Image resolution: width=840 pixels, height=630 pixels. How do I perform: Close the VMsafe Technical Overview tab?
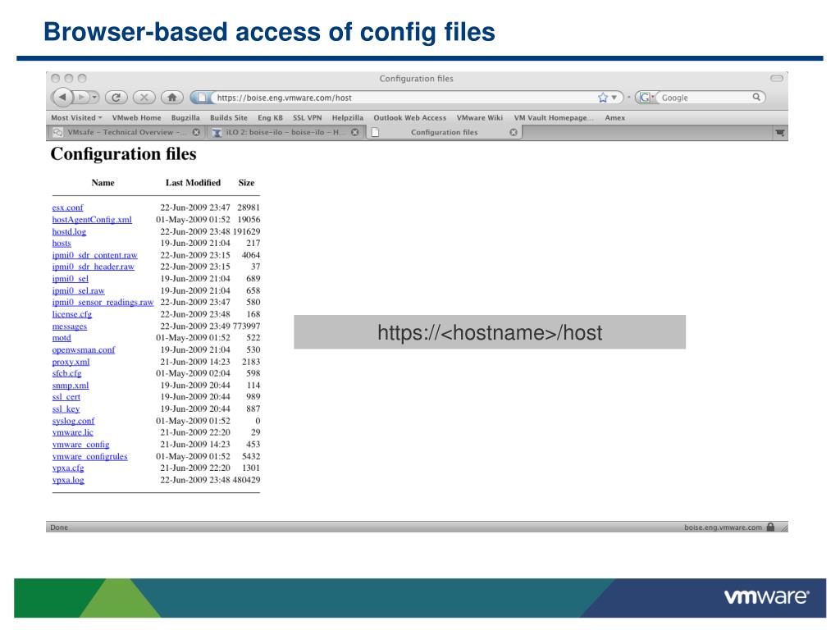click(x=196, y=132)
